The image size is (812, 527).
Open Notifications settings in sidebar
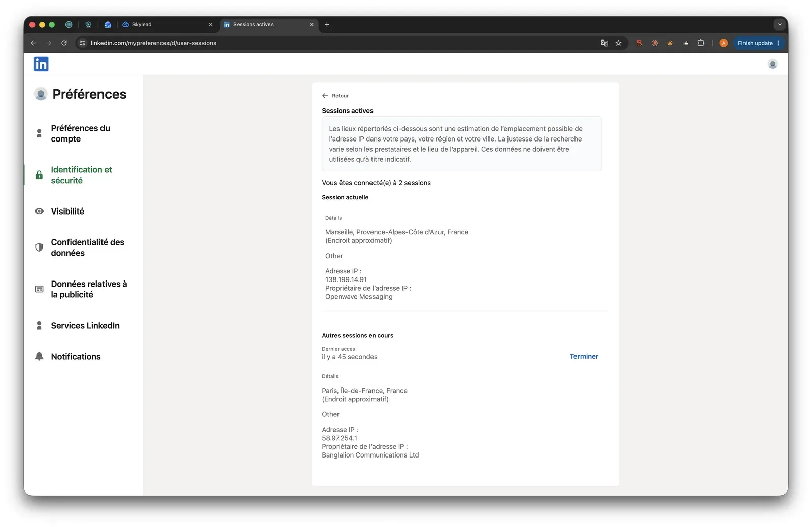click(76, 357)
